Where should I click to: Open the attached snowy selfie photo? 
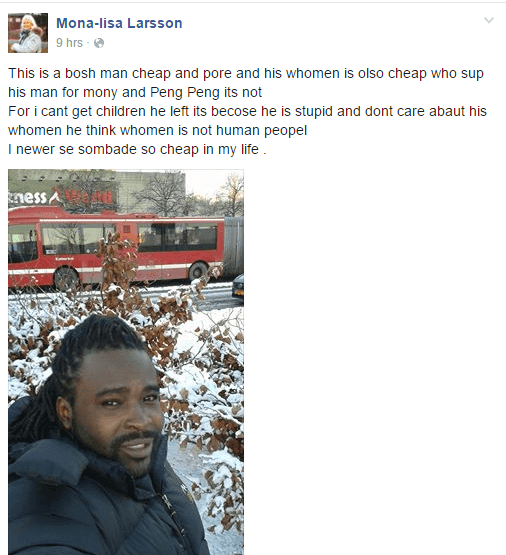[126, 362]
